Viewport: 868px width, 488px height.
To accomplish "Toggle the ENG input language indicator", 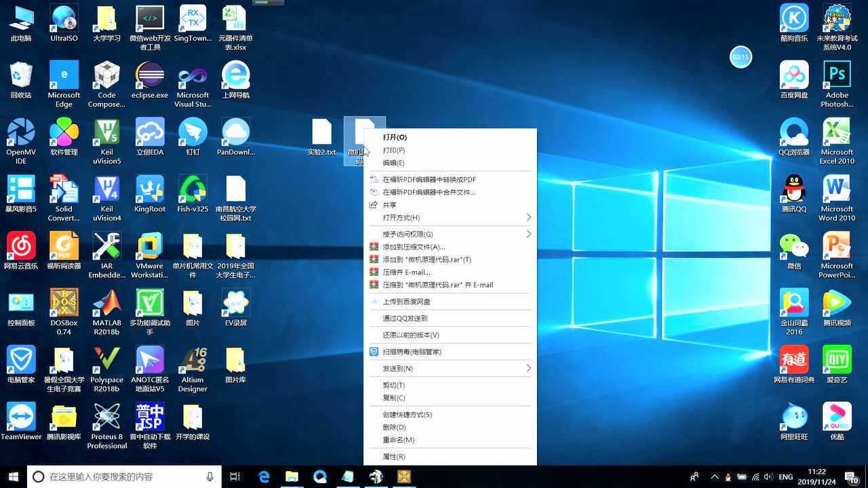I will click(785, 477).
